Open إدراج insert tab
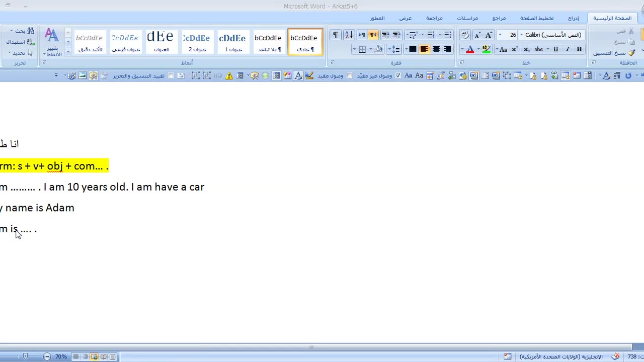Viewport: 644px width, 362px height. [574, 18]
